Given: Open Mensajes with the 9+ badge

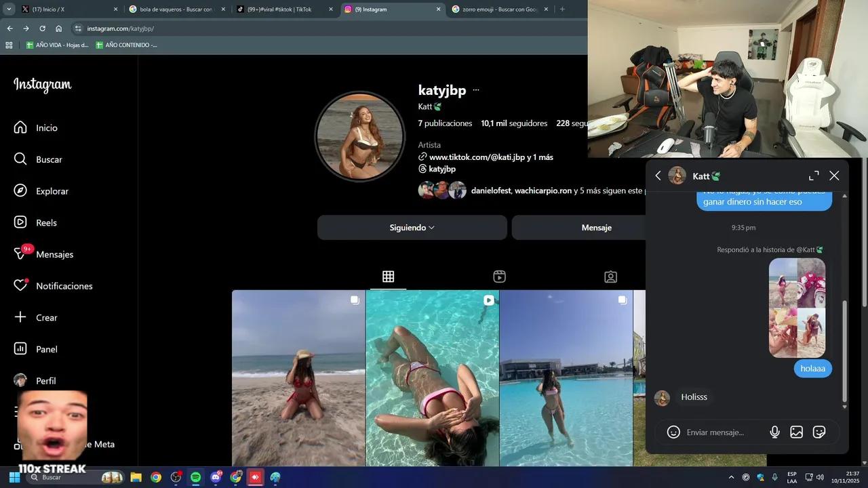Looking at the screenshot, I should [x=44, y=254].
